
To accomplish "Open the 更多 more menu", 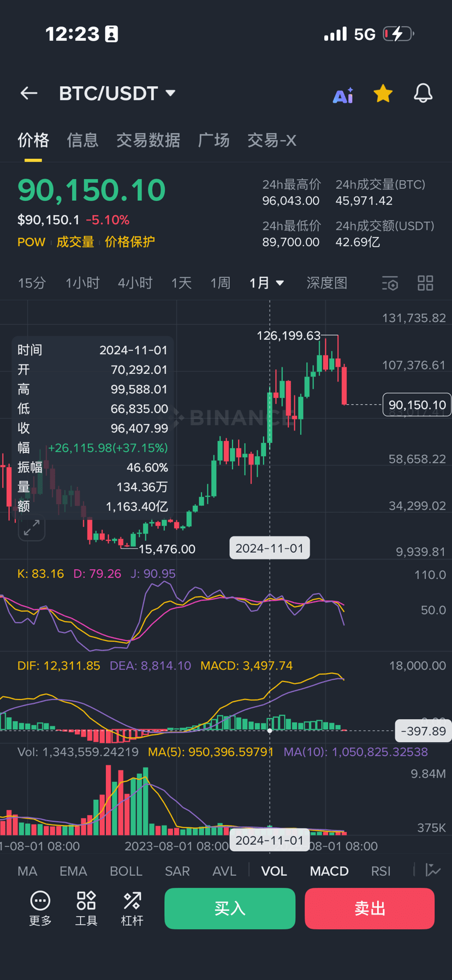I will coord(40,909).
